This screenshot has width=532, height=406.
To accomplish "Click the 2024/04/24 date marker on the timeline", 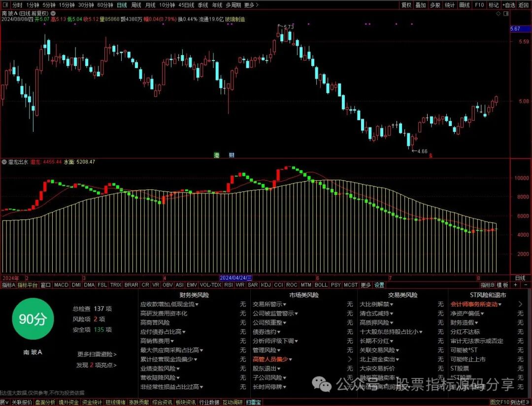I will point(236,278).
